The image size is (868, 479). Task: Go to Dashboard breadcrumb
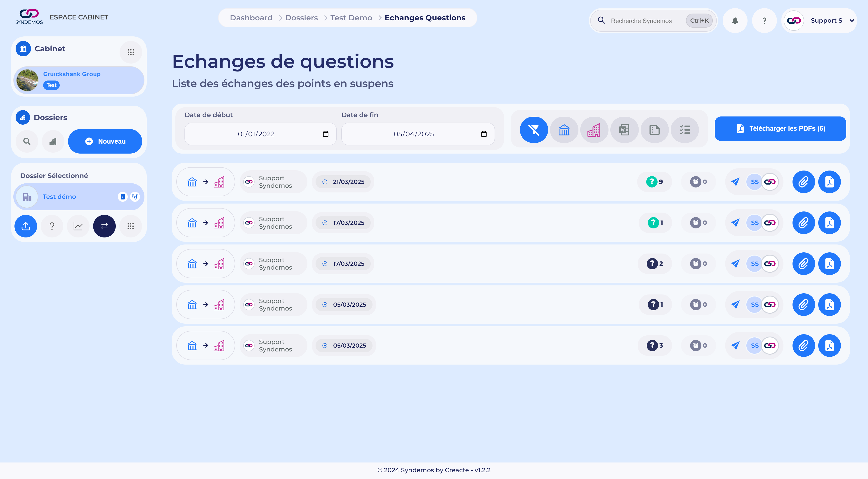click(251, 18)
